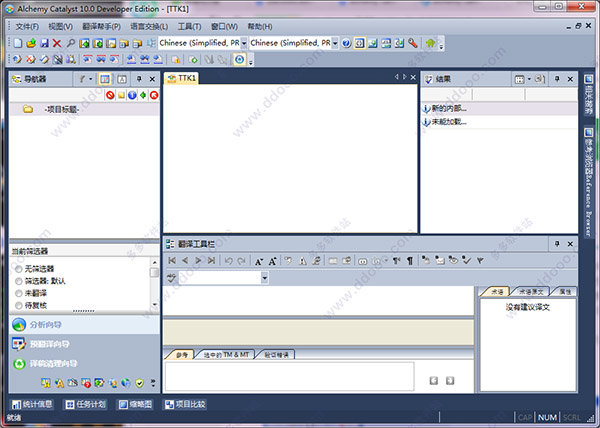Expand the main toolbar overflow options arrow
Image resolution: width=600 pixels, height=428 pixels.
tap(441, 46)
